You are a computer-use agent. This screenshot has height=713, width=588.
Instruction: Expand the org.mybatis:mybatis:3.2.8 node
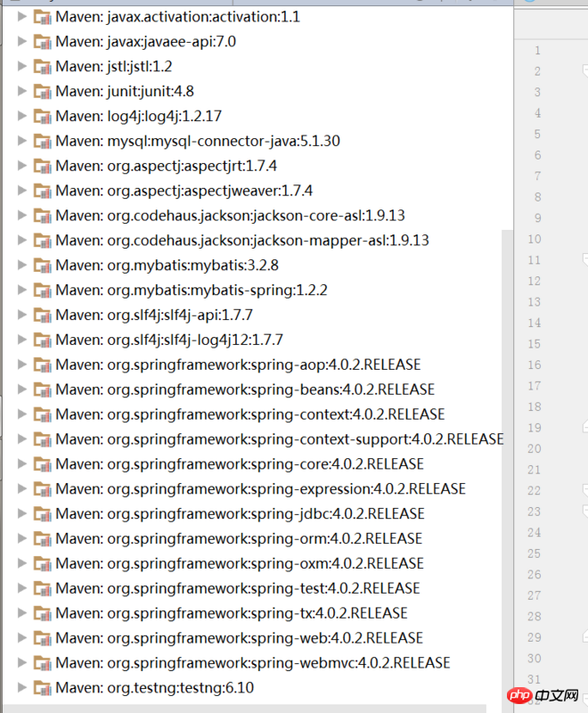click(x=21, y=265)
